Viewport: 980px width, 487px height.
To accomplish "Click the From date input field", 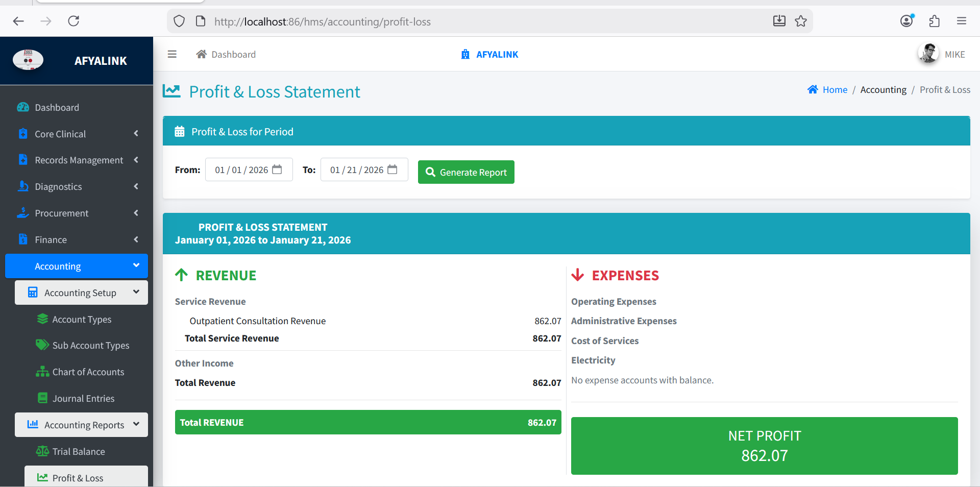I will (241, 170).
